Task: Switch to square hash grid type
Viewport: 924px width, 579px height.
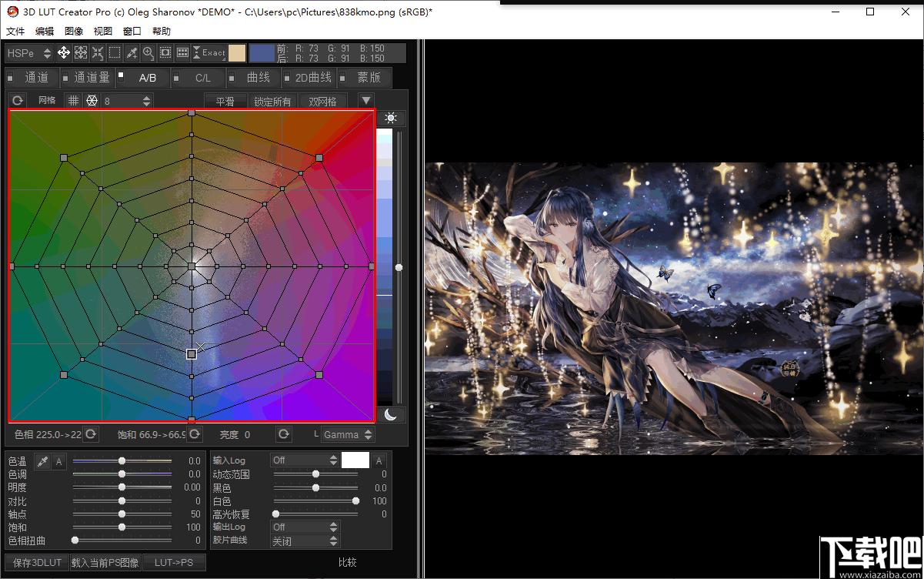Action: (73, 101)
